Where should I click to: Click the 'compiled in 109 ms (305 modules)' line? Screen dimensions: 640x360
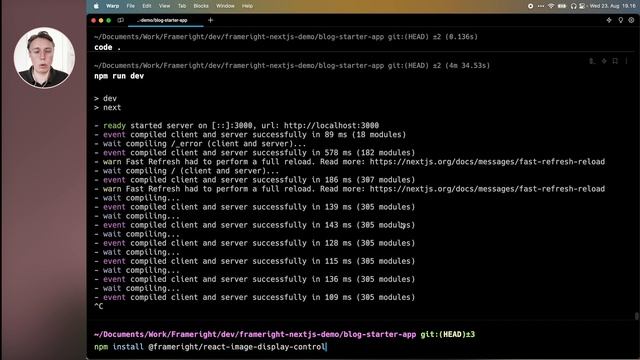tap(254, 297)
